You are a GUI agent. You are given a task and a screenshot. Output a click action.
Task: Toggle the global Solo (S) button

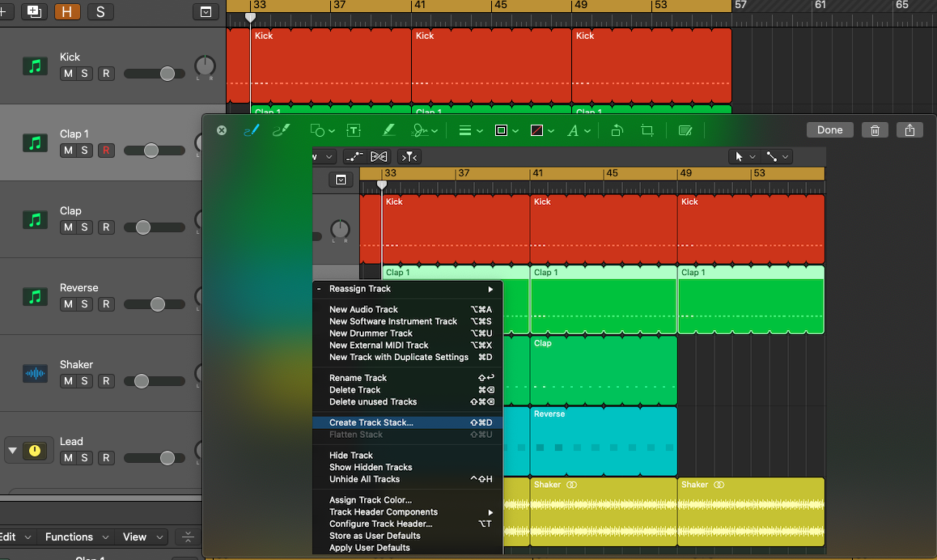pos(100,11)
